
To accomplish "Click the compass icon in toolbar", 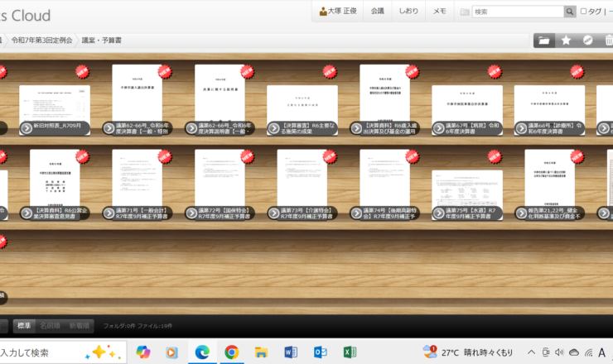I will pos(587,40).
